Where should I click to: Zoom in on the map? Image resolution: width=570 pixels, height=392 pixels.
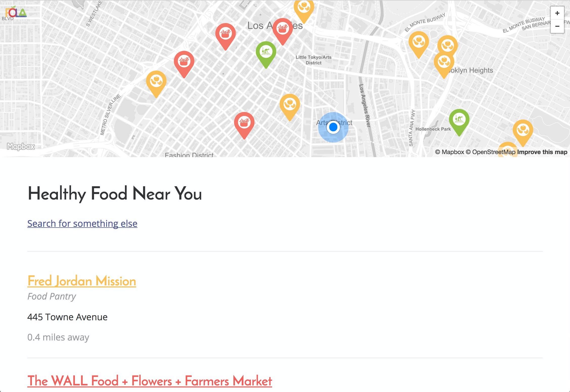coord(557,13)
